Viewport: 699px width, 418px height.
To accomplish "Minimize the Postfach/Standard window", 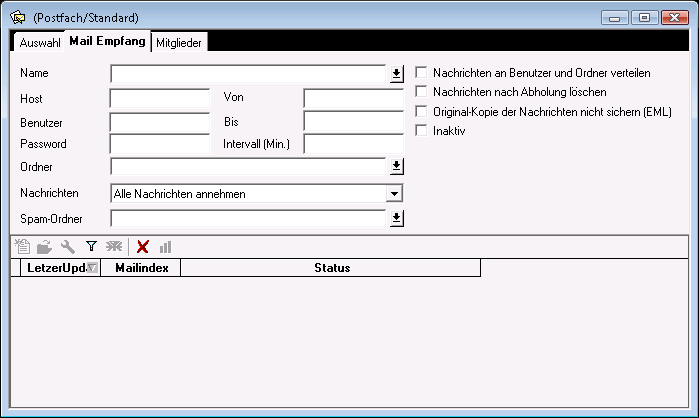I will (x=615, y=18).
